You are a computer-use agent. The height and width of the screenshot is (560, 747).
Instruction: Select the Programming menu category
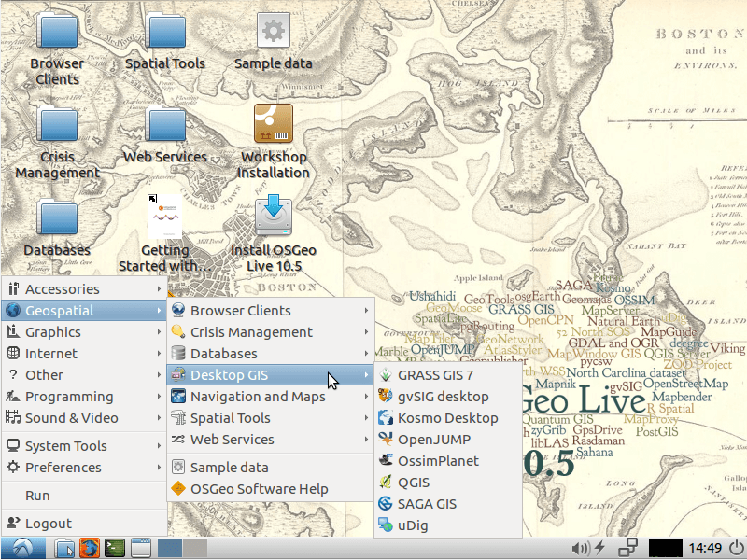pos(84,397)
